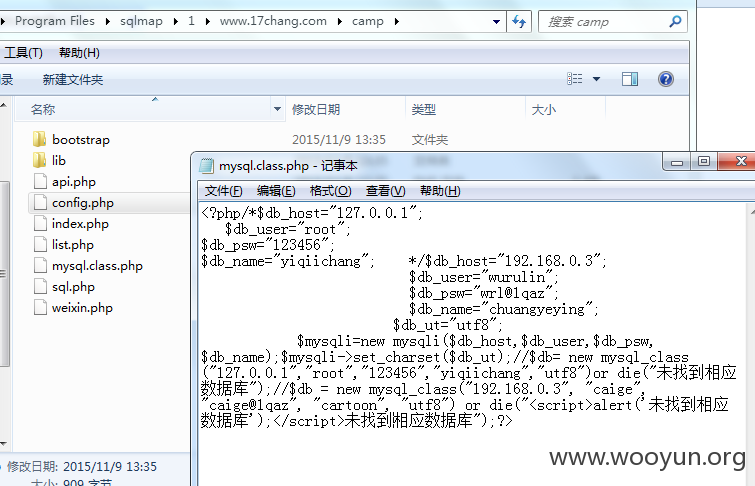Expand the arrow after www.17chang.com in the breadcrumb
This screenshot has width=755, height=486.
click(339, 21)
